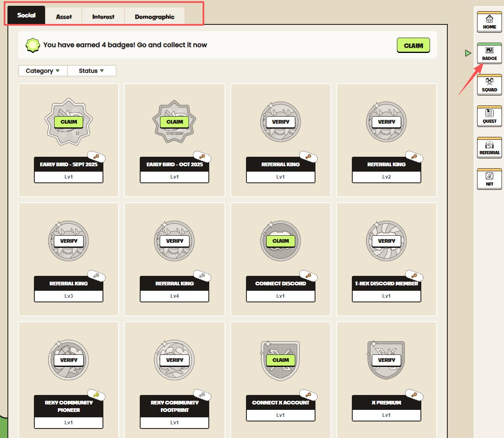This screenshot has height=438, width=504.
Task: Switch to the Asset tab
Action: (64, 17)
